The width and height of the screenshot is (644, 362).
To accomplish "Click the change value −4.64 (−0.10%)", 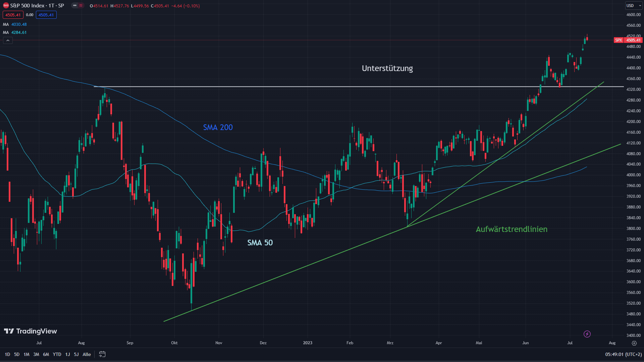I will [185, 6].
